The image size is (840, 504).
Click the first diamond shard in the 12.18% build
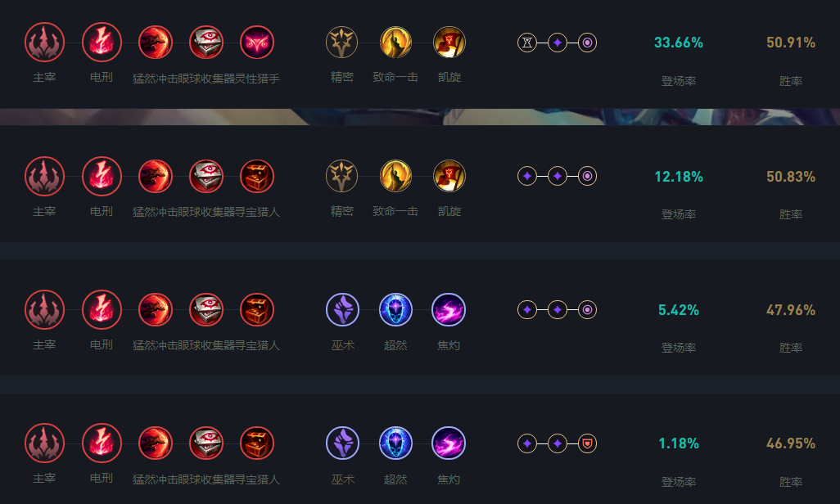click(527, 176)
